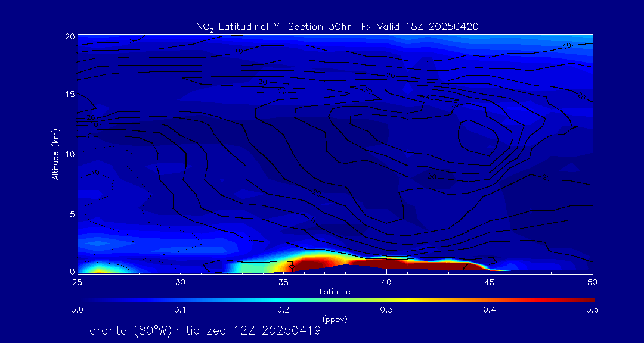Viewport: 644px width, 343px height.
Task: Click latitude axis tick label 50
Action: point(592,282)
